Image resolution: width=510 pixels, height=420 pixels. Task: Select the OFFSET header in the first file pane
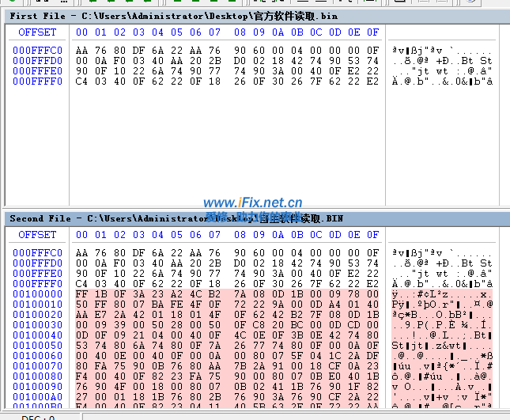(37, 32)
